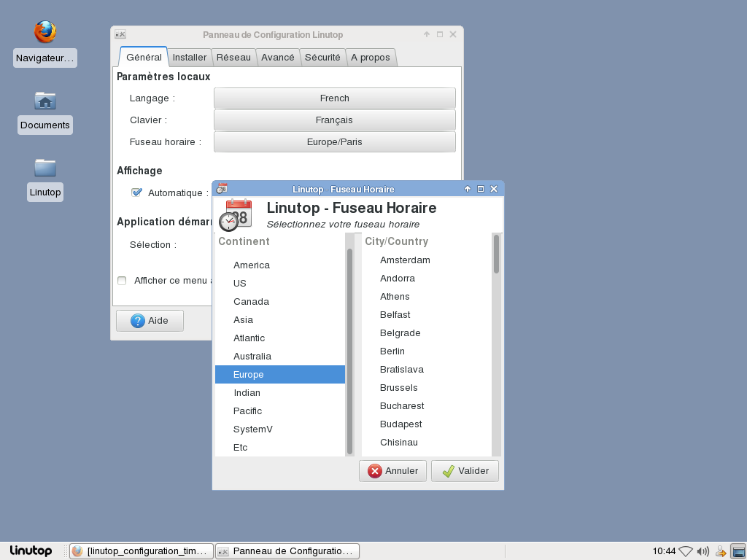This screenshot has width=747, height=560.
Task: Click the clock showing 10:44
Action: 664,551
